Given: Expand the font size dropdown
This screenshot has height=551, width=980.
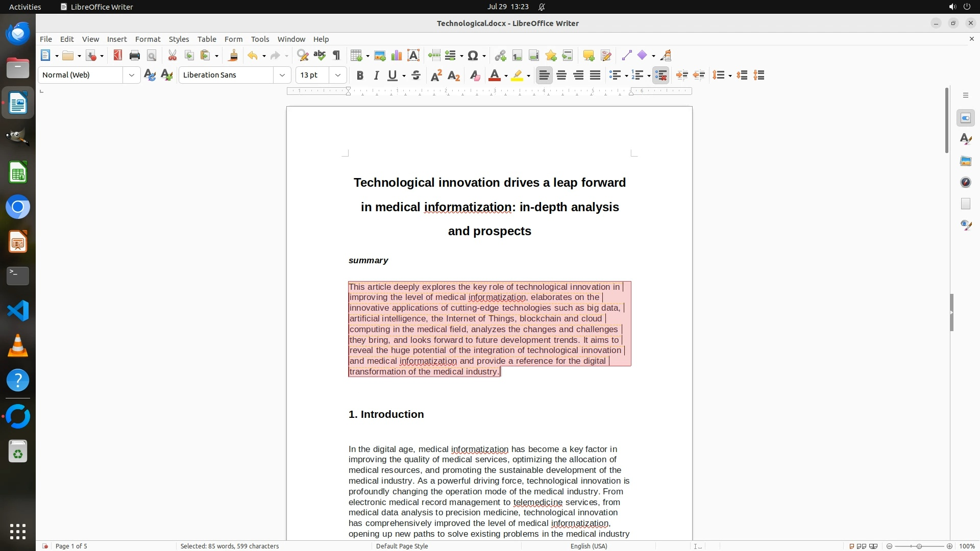Looking at the screenshot, I should click(x=337, y=76).
